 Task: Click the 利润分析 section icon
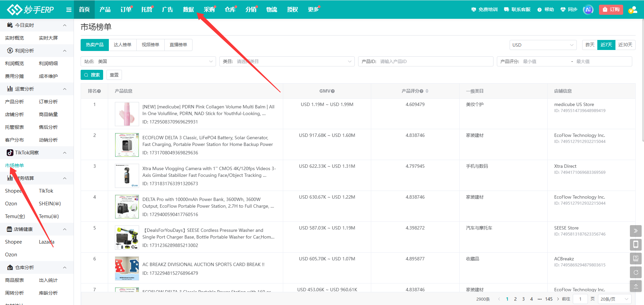[x=10, y=51]
